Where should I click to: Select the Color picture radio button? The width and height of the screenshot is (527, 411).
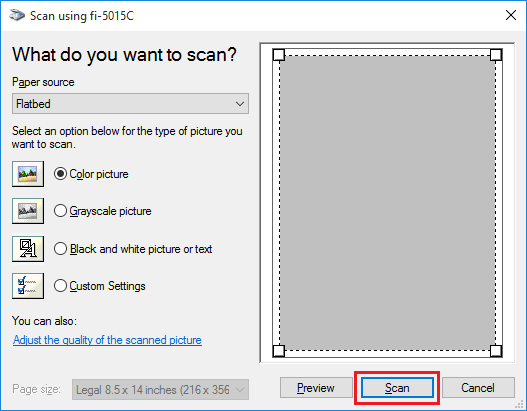click(x=60, y=174)
